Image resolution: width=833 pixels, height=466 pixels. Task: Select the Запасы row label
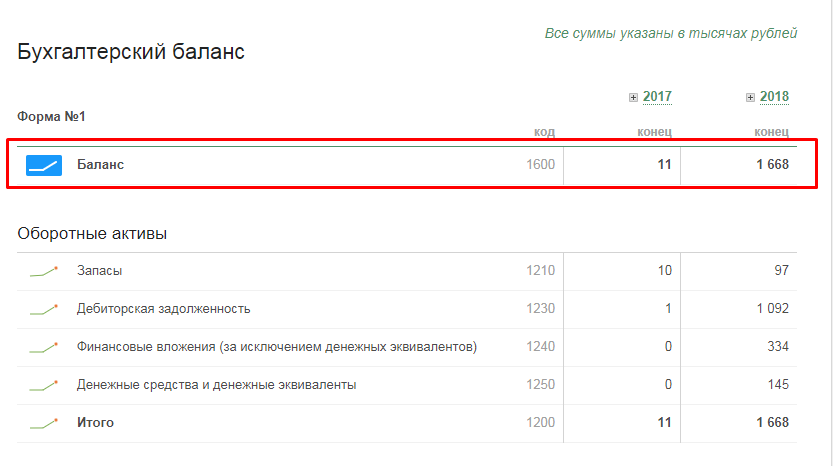(x=99, y=270)
